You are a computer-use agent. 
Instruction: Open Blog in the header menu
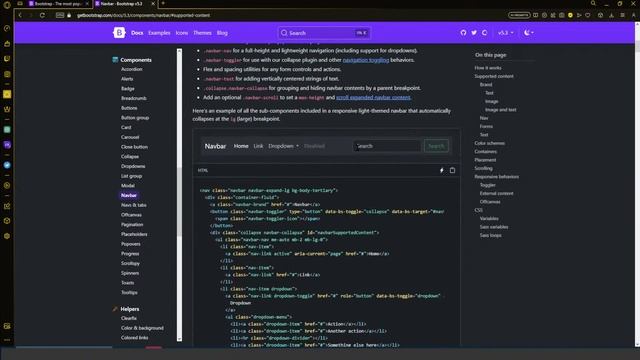(222, 33)
